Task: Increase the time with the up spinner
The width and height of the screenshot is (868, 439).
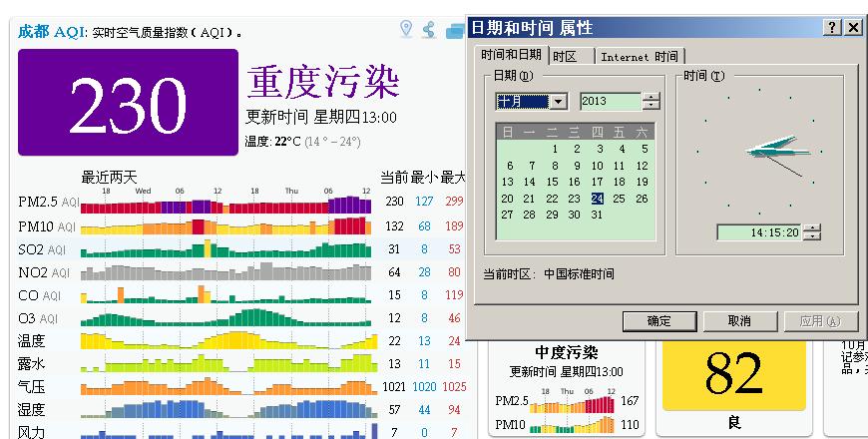Action: pyautogui.click(x=811, y=228)
